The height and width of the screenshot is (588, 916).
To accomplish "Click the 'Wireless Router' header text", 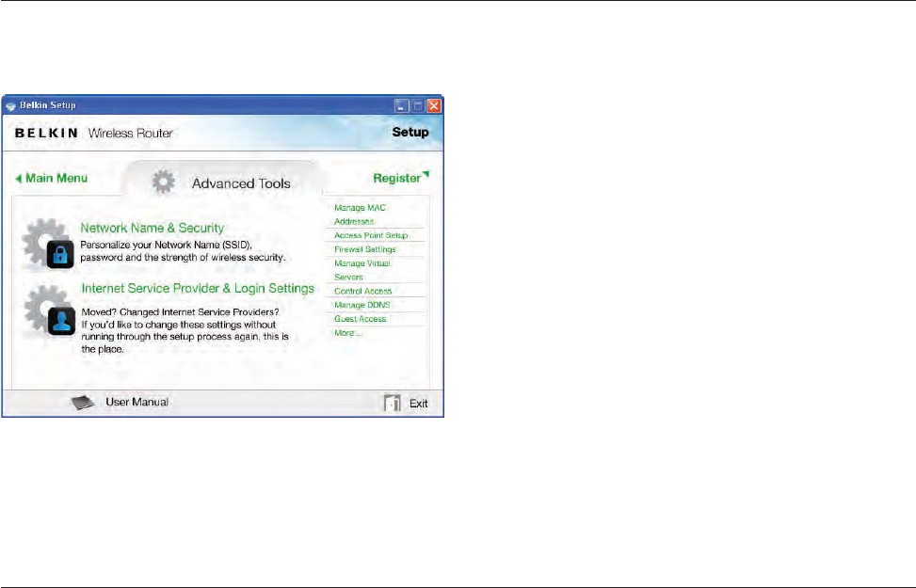I will click(x=130, y=134).
